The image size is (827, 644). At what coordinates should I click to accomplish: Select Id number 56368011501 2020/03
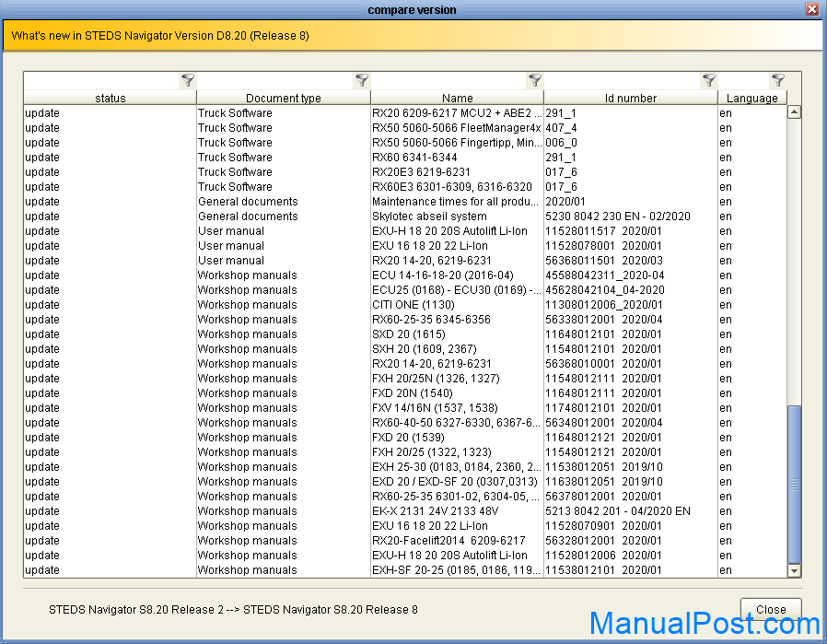[604, 261]
